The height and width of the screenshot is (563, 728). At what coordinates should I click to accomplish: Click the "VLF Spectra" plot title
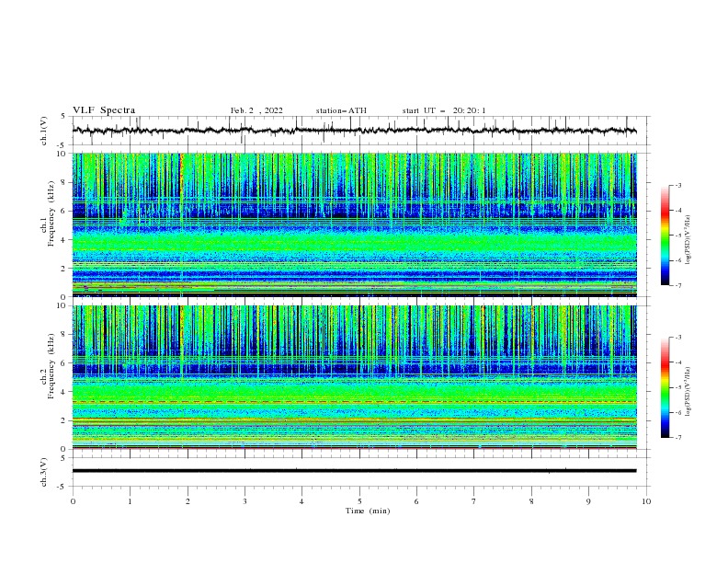click(x=104, y=110)
